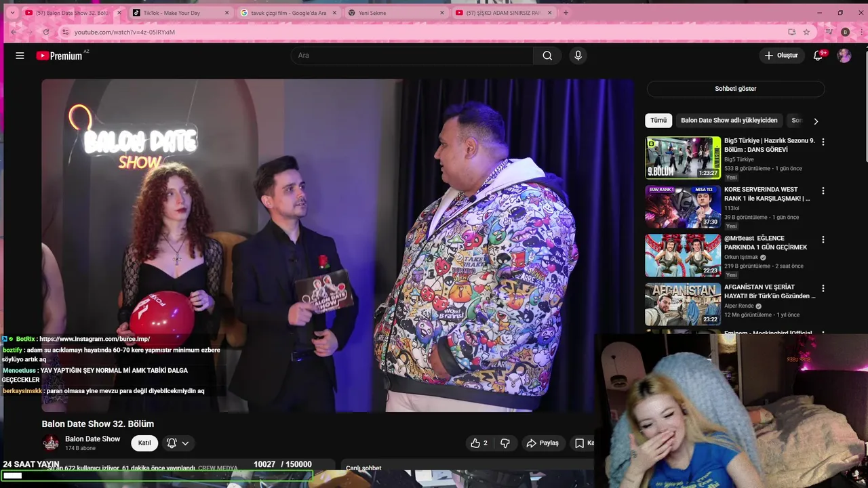The width and height of the screenshot is (868, 488).
Task: Show live chat with Sohbeti göster
Action: 735,89
